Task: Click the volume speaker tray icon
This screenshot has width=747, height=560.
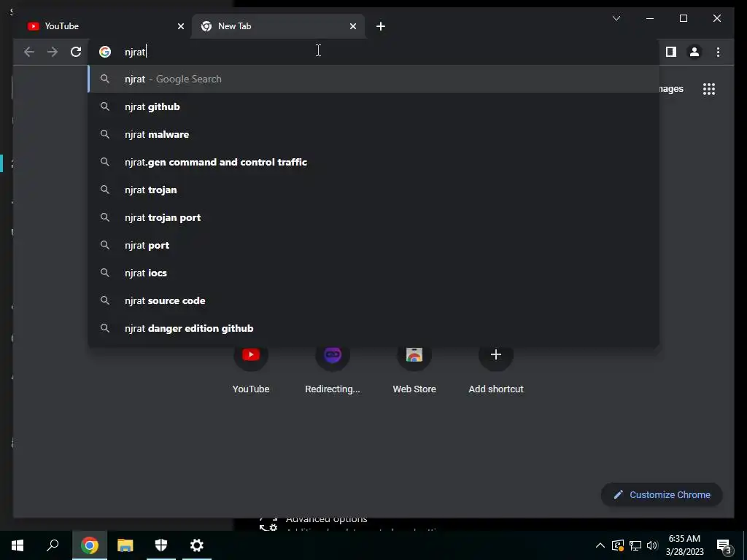Action: 652,545
